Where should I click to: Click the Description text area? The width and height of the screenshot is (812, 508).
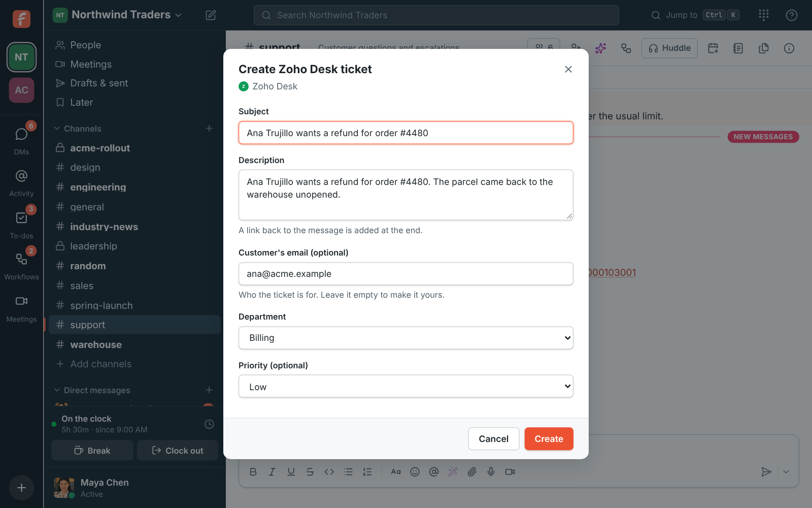[x=406, y=195]
